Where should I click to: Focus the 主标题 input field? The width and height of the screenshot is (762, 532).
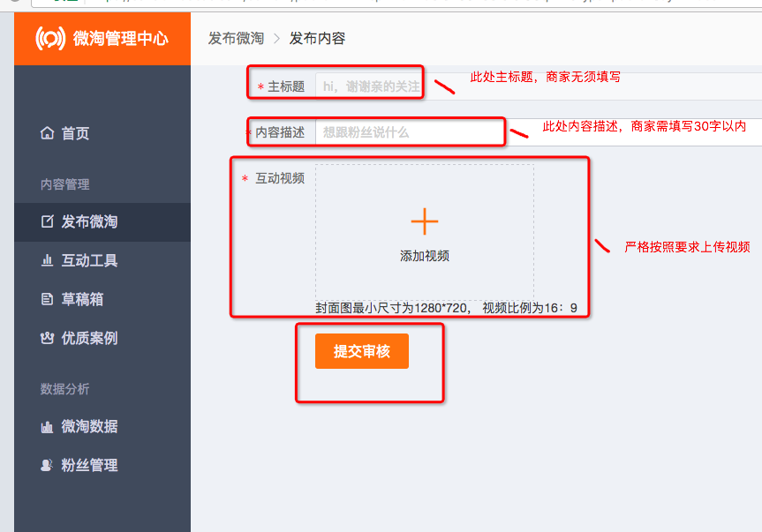click(539, 86)
